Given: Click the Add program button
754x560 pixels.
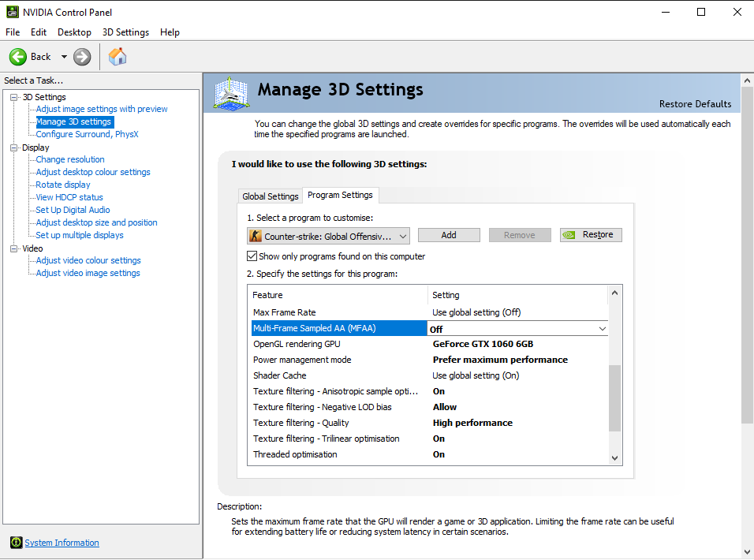Looking at the screenshot, I should [449, 235].
